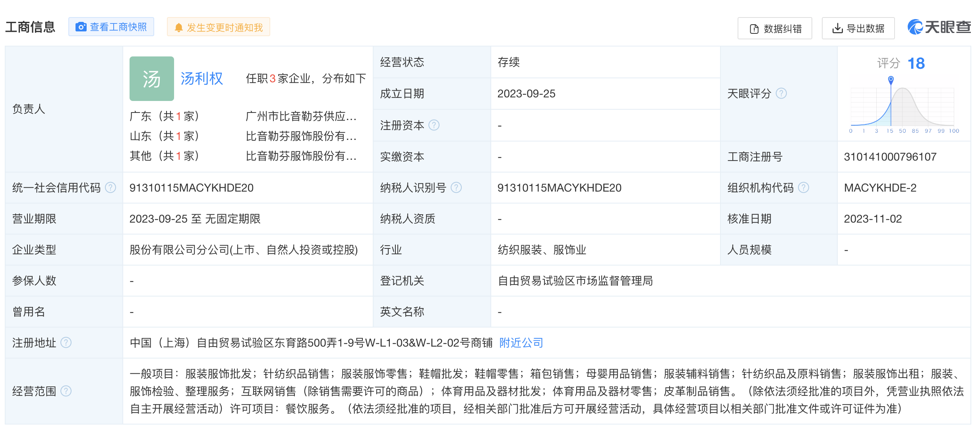Click the 汤 avatar tile

click(x=152, y=79)
